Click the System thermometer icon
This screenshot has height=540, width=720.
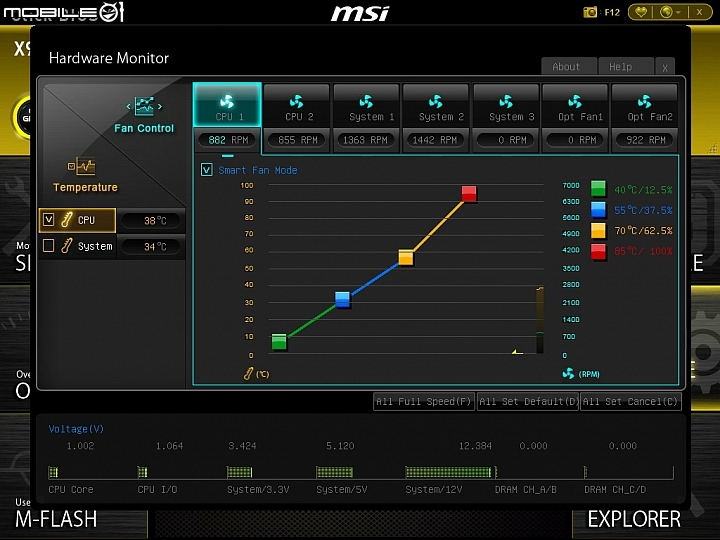[x=67, y=246]
